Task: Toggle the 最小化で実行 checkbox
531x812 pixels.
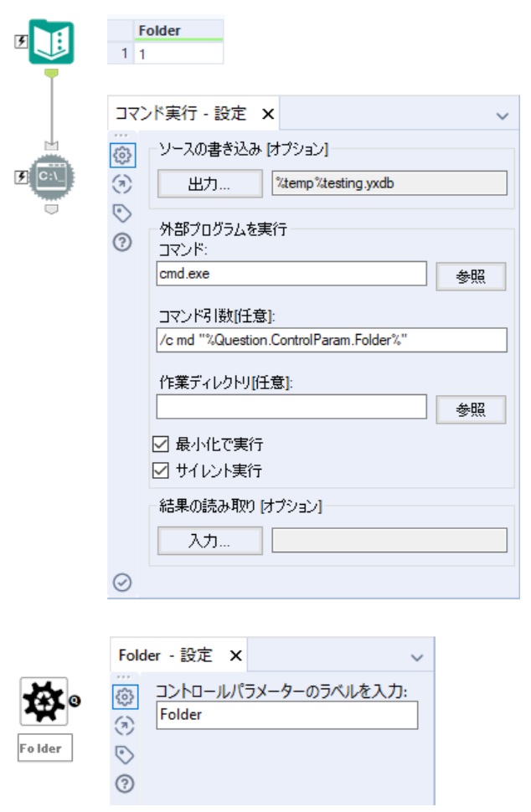Action: (x=161, y=444)
